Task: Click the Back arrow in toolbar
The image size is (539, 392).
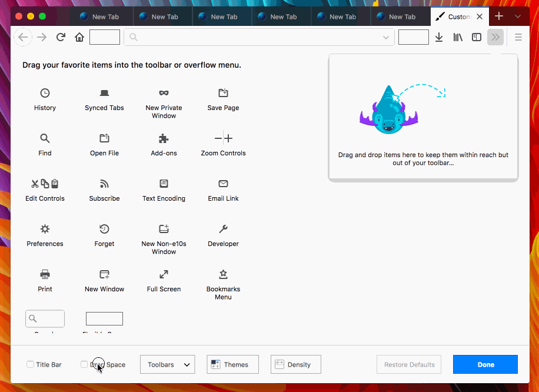Action: (23, 37)
